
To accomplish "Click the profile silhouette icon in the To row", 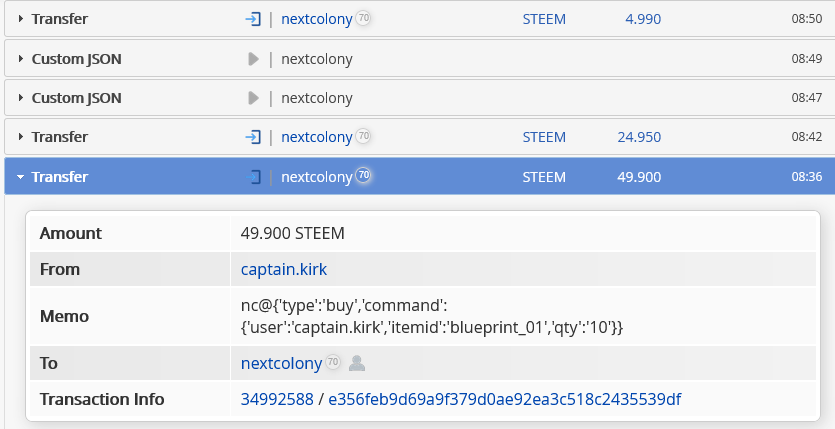I will (x=358, y=363).
